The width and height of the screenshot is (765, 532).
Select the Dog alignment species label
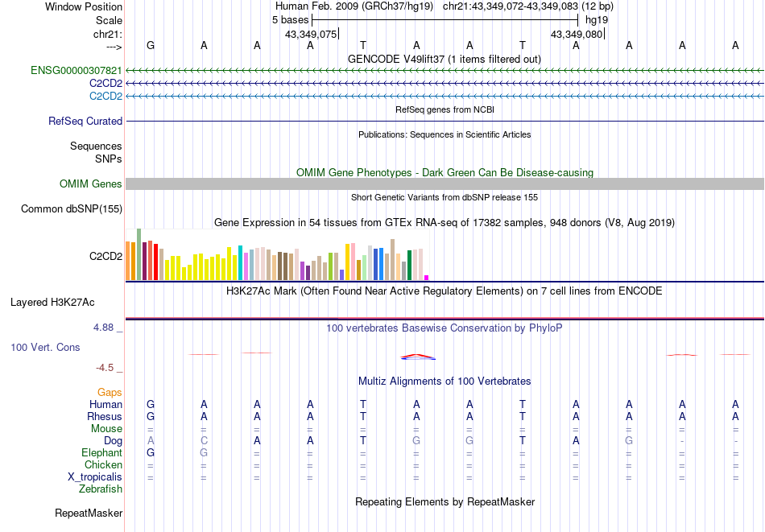(114, 441)
